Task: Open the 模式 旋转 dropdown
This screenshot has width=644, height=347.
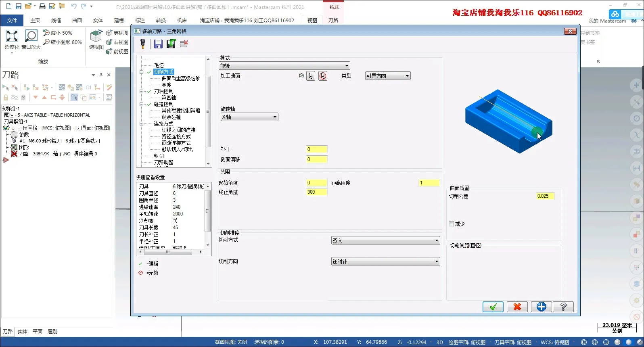Action: coord(284,66)
